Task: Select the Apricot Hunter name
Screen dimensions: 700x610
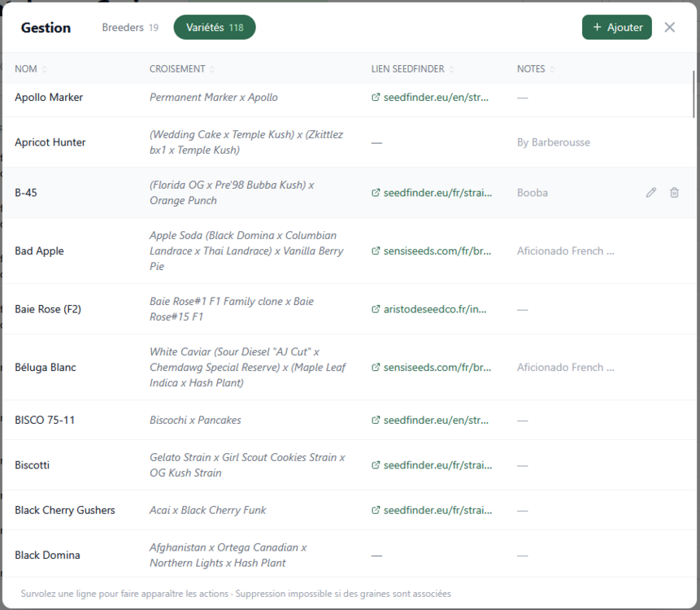Action: coord(50,142)
